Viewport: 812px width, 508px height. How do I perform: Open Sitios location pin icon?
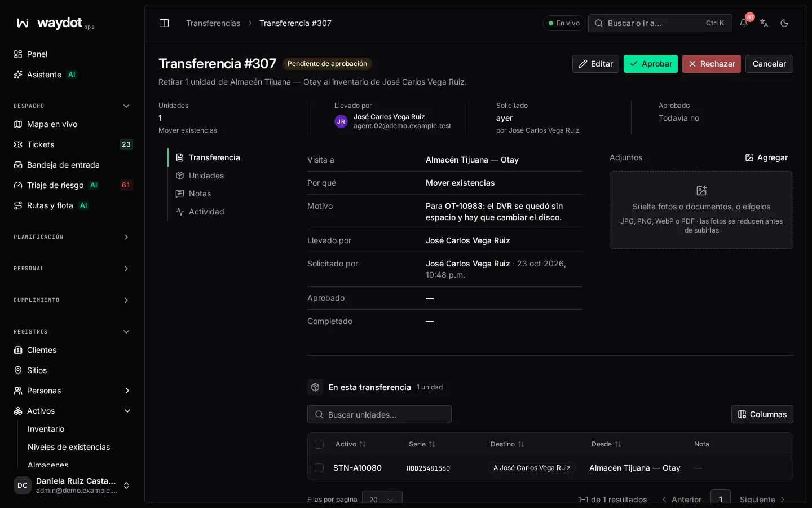tap(18, 370)
